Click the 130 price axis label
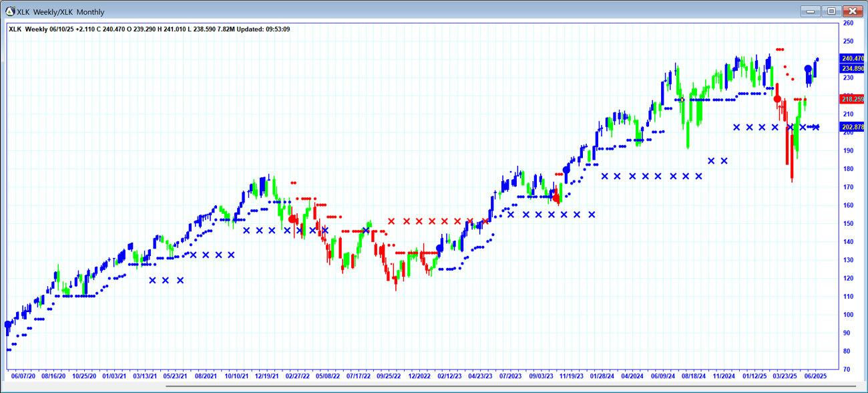The width and height of the screenshot is (868, 393). 849,260
